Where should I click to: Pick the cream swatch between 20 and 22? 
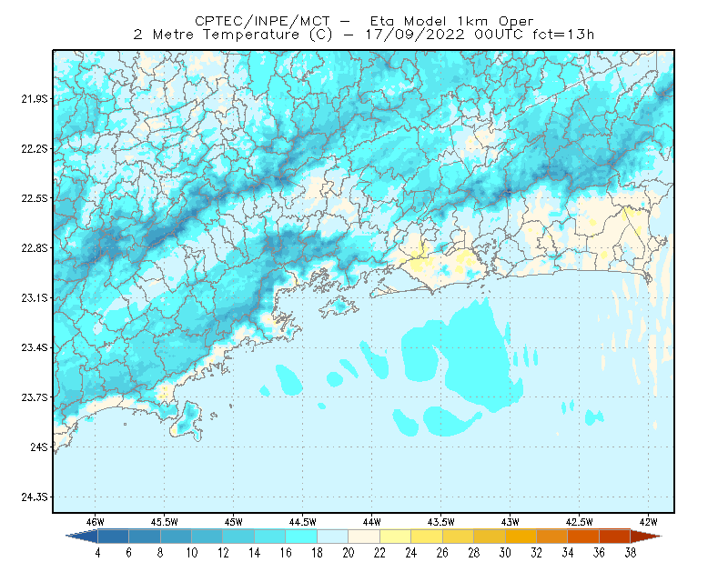coord(364,537)
